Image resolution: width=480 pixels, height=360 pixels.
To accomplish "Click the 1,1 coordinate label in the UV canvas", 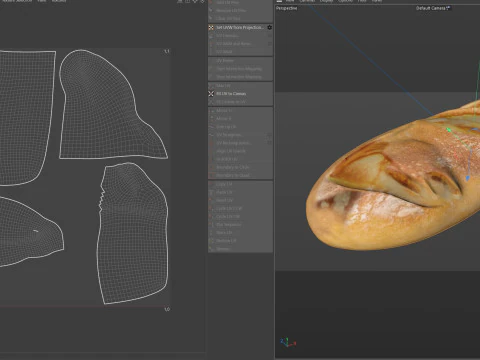I will point(167,51).
